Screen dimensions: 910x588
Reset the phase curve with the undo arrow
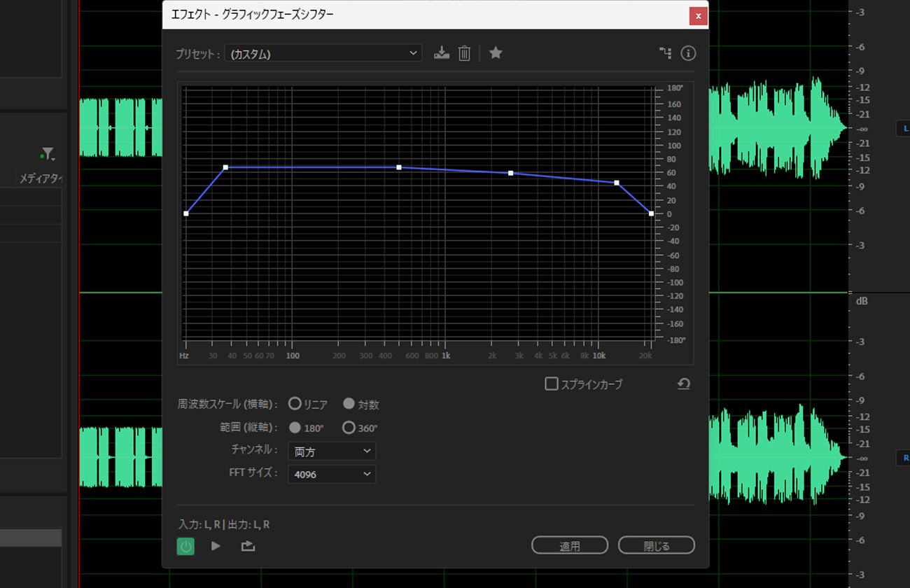click(684, 384)
